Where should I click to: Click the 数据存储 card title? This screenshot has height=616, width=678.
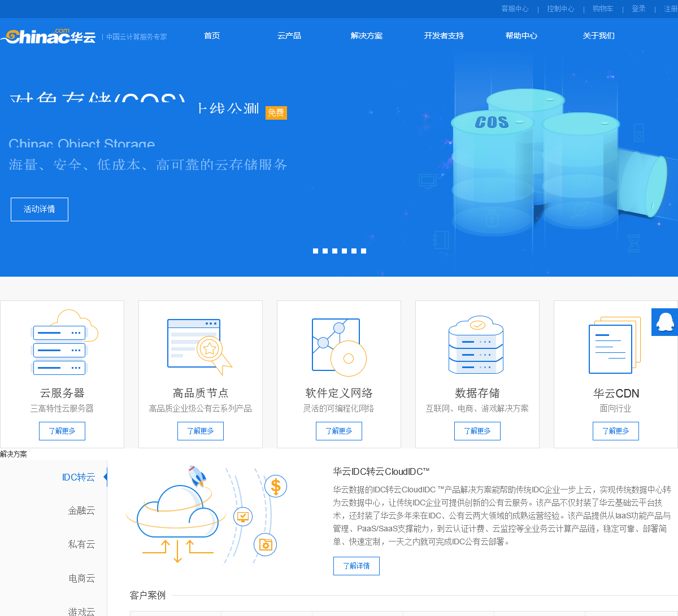[x=477, y=393]
